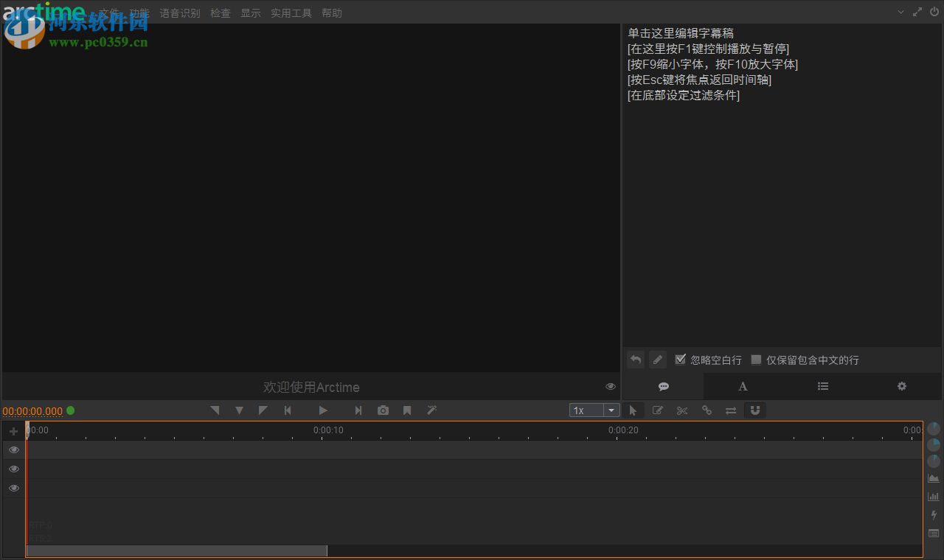Click the speech bubble subtitle panel icon
Viewport: 944px width, 560px height.
663,386
